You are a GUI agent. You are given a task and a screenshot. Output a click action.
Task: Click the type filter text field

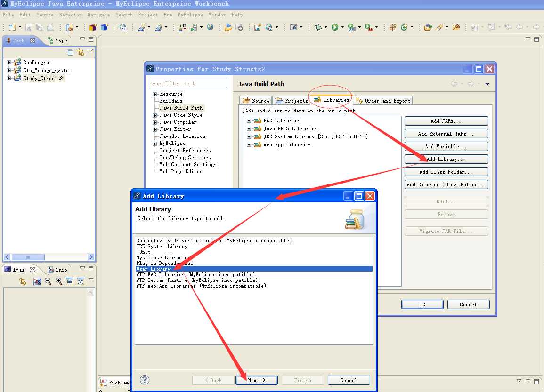188,84
